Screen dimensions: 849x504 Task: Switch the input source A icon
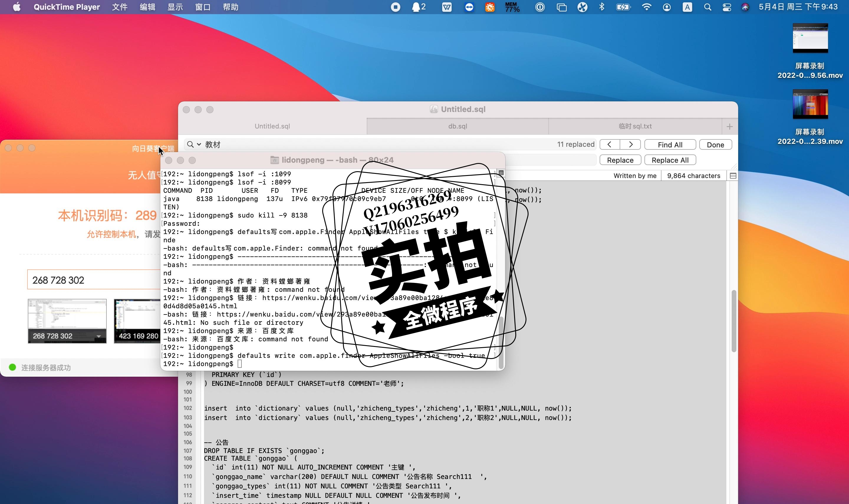click(x=687, y=7)
